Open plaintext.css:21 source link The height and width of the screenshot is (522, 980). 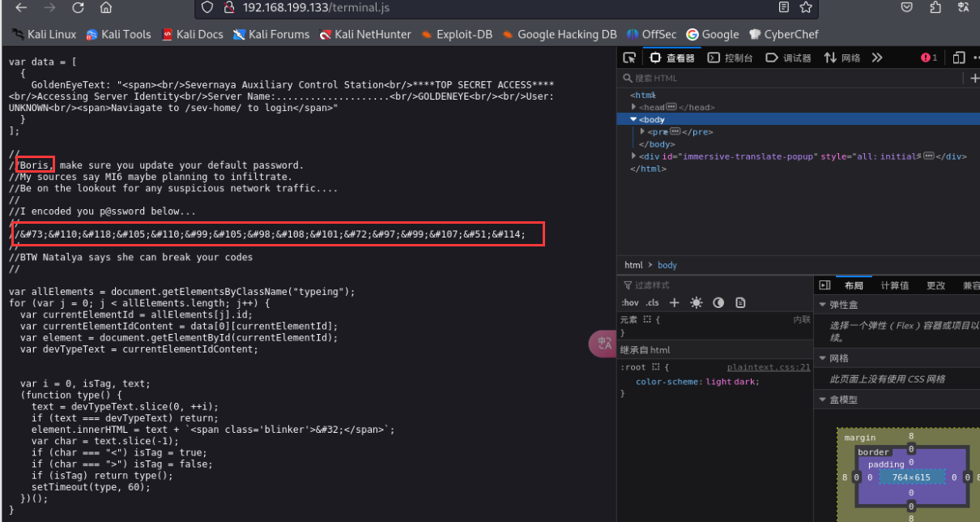pos(768,367)
